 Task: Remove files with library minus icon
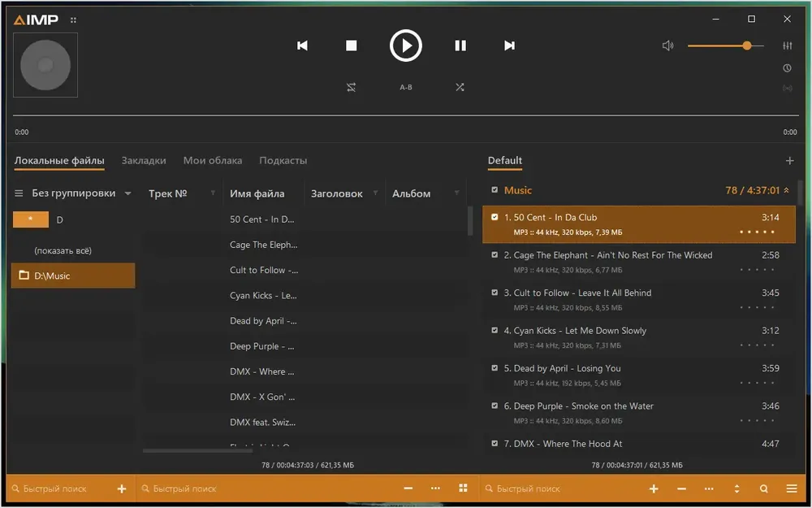(x=408, y=488)
